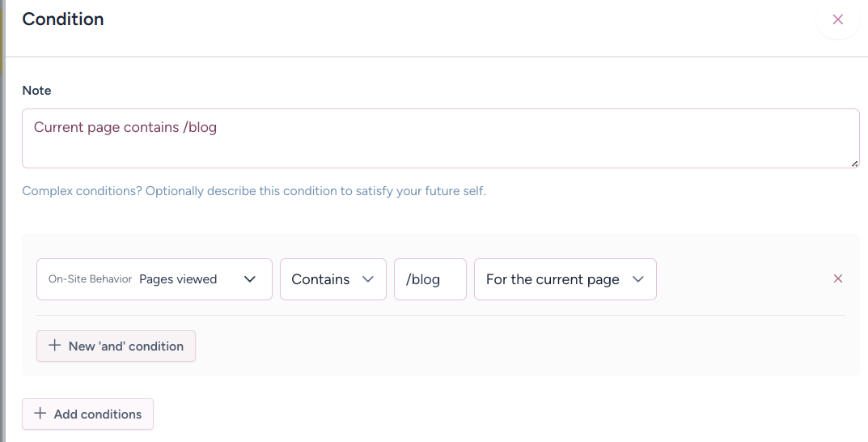This screenshot has height=442, width=868.
Task: Click the plus icon in New 'and' condition
Action: point(55,346)
